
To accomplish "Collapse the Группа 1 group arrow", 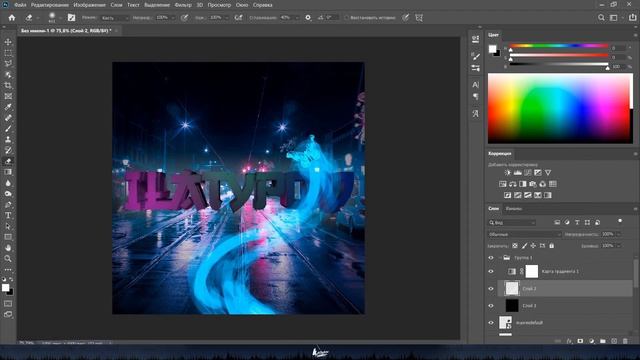I will tap(500, 258).
